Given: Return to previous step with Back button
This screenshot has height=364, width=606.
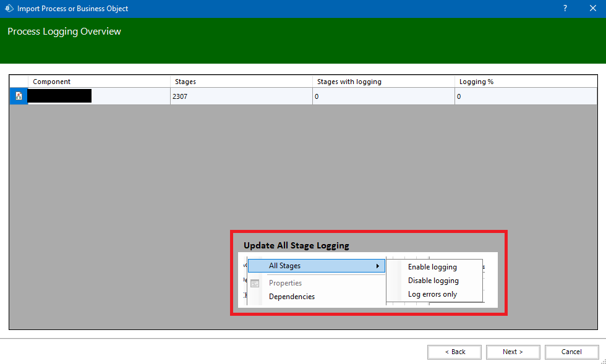Looking at the screenshot, I should [x=454, y=352].
